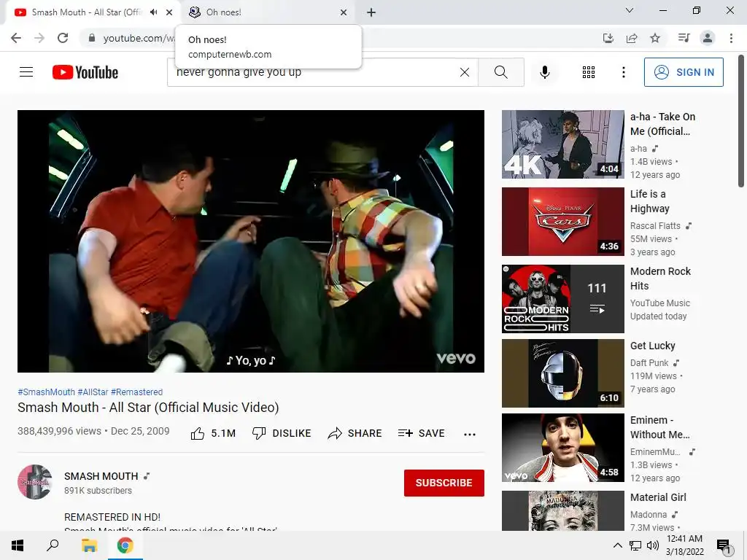Open taskbar search magnifier
This screenshot has width=747, height=560.
click(53, 545)
